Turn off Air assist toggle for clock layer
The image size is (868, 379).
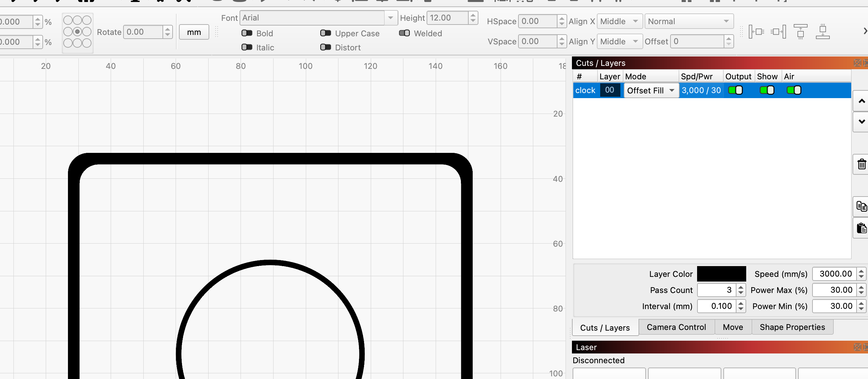click(x=794, y=90)
